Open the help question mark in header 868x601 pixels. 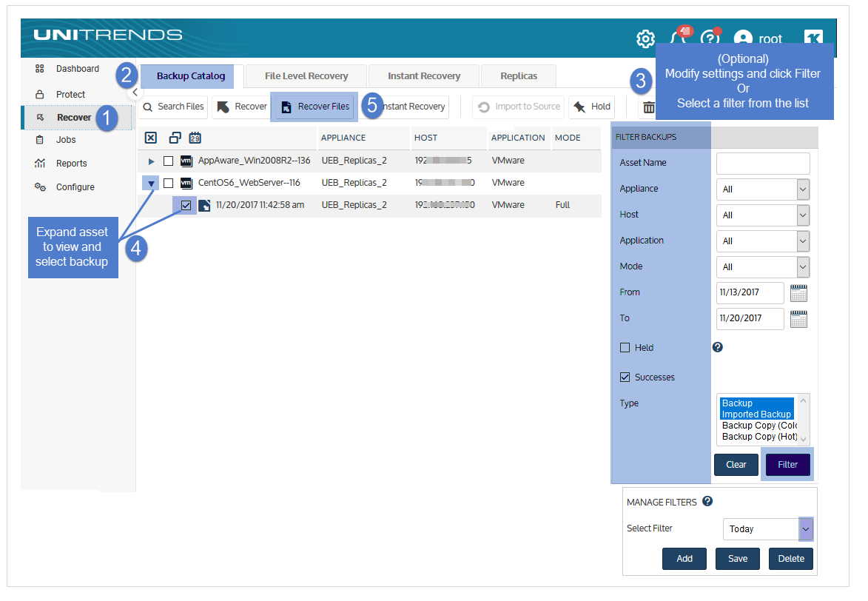pyautogui.click(x=710, y=38)
